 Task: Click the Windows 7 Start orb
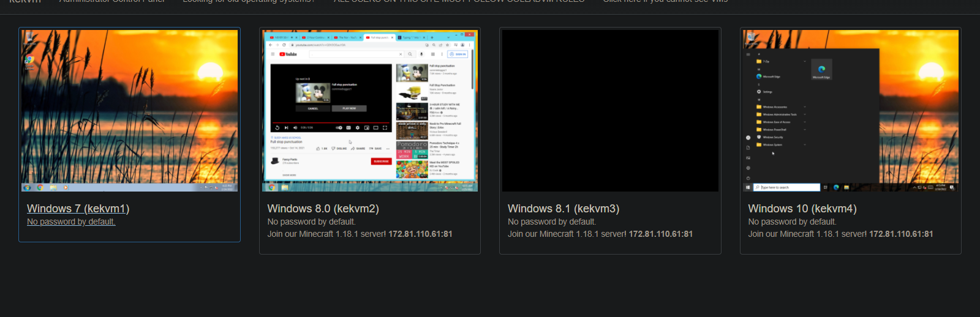(27, 187)
